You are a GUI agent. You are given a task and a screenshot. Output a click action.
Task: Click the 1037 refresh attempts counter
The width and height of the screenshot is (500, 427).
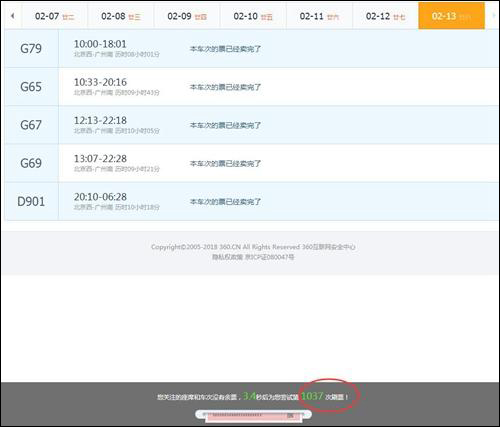[x=312, y=396]
